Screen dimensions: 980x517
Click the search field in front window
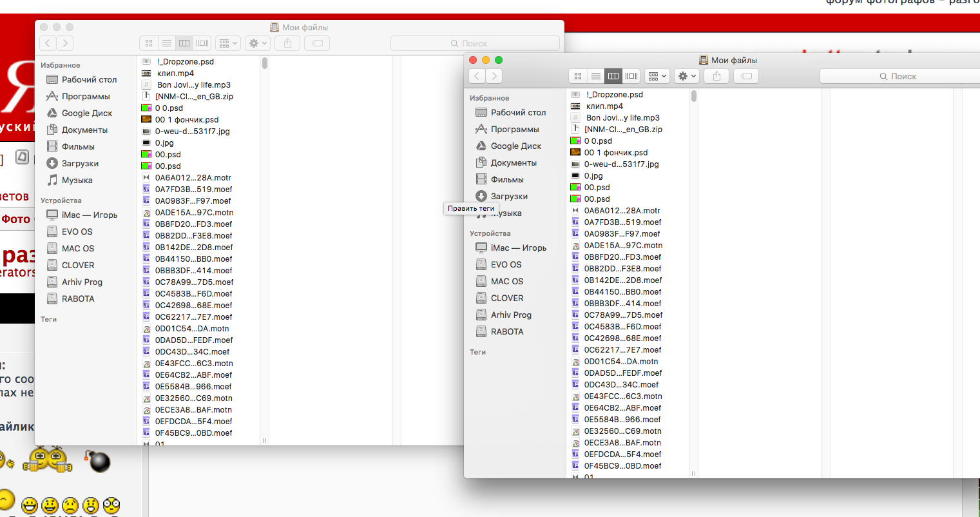pyautogui.click(x=898, y=76)
